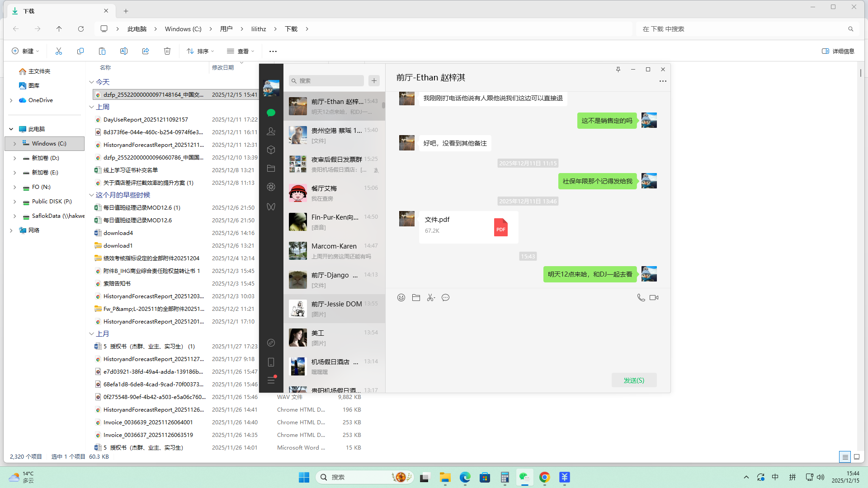Open chat history bubble icon

point(445,298)
